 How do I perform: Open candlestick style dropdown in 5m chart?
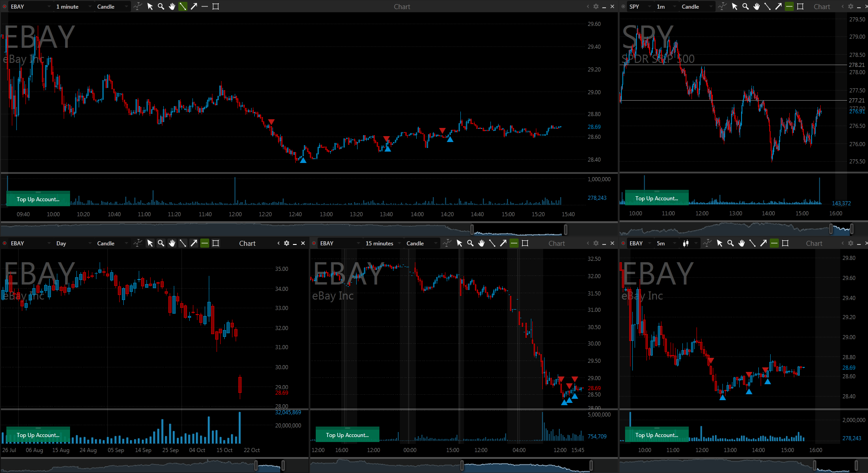pos(689,243)
